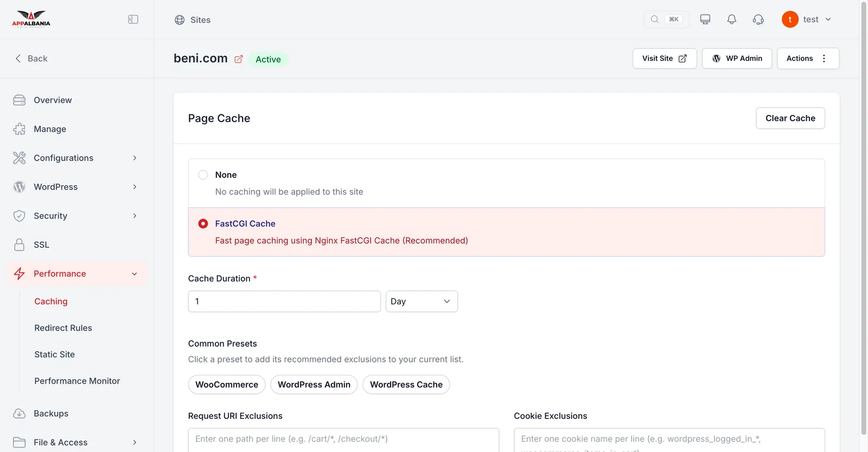This screenshot has height=452, width=868.
Task: Open beni.com external link icon
Action: tap(239, 59)
